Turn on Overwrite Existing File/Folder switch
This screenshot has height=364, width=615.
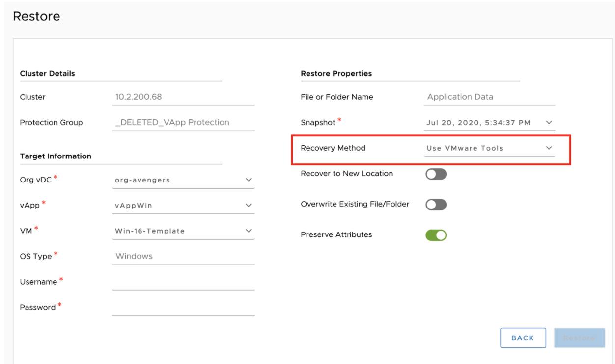(x=436, y=205)
